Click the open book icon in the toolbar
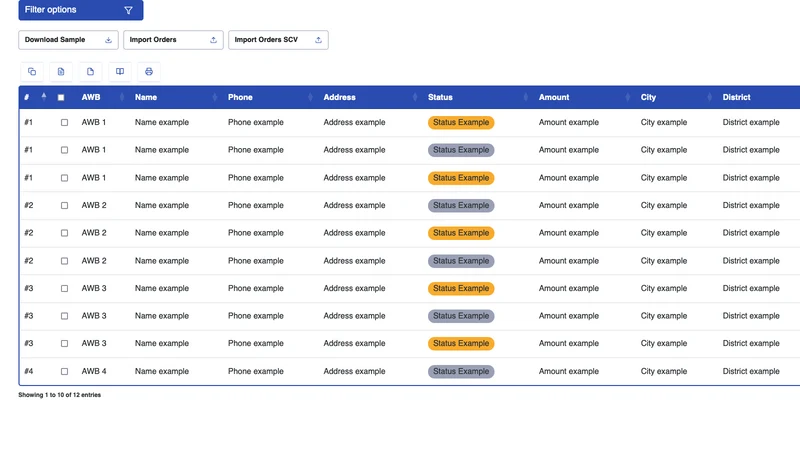This screenshot has height=450, width=800. point(120,71)
